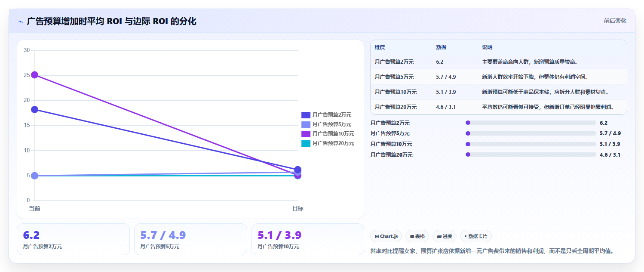644x272 pixels.
Task: Select the 5.7 / 4.9 data card
Action: tap(190, 239)
